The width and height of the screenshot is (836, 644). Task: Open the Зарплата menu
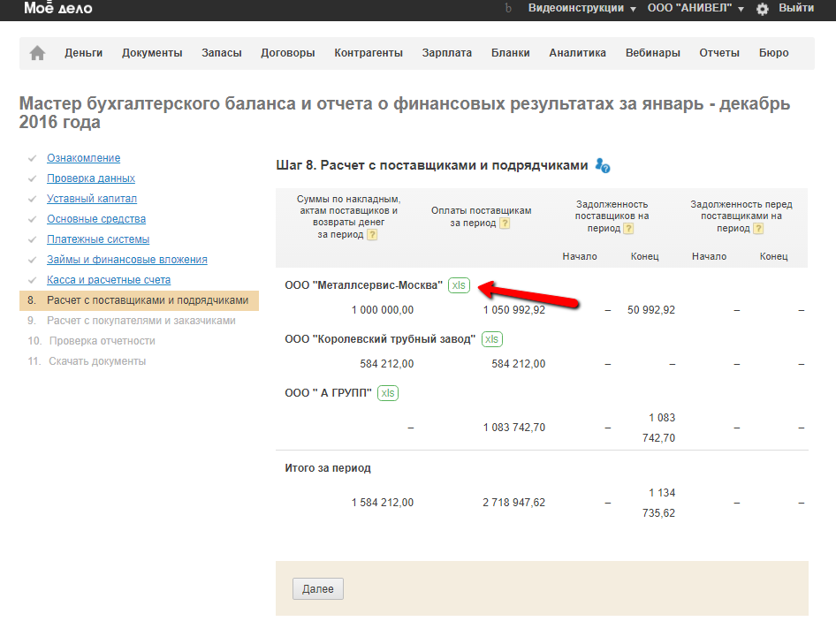tap(447, 53)
